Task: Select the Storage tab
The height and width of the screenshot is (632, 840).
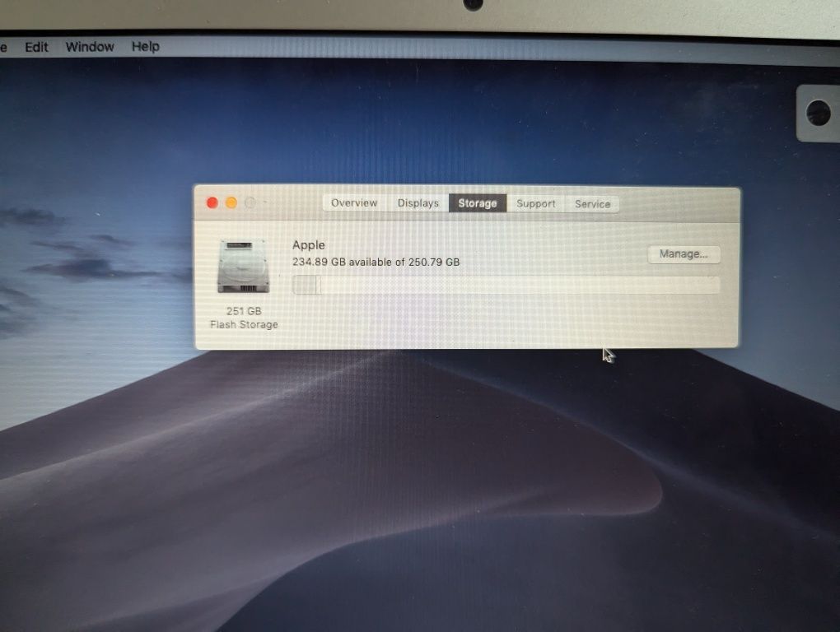Action: (x=478, y=203)
